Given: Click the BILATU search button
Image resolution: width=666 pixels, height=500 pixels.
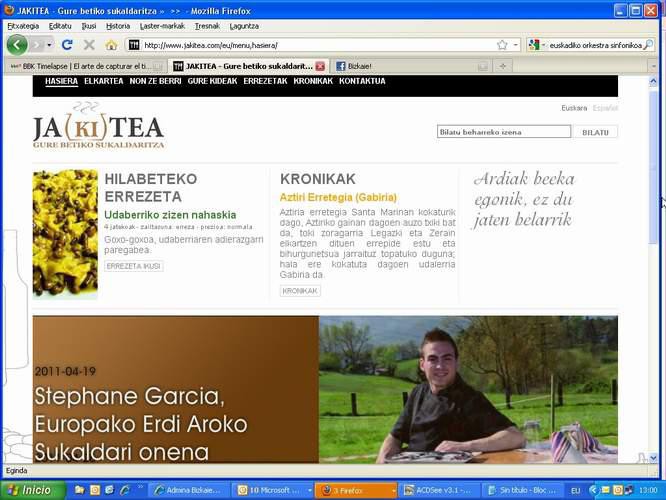Looking at the screenshot, I should pyautogui.click(x=595, y=132).
